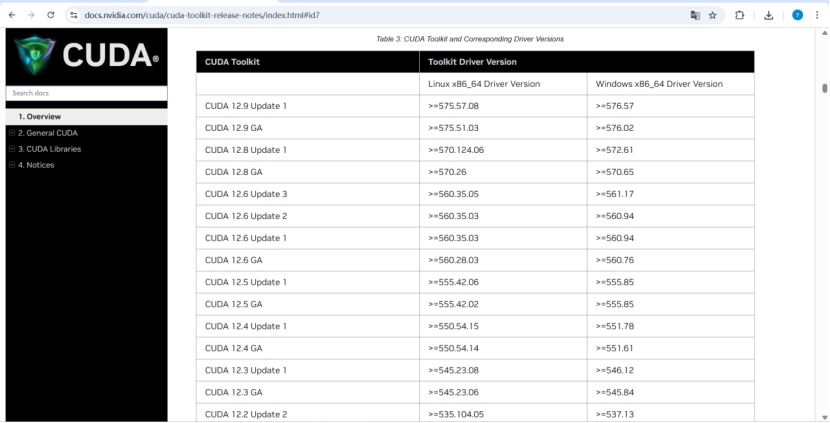Viewport: 830px width, 423px height.
Task: Click Linux driver value >=570.26
Action: (x=447, y=172)
